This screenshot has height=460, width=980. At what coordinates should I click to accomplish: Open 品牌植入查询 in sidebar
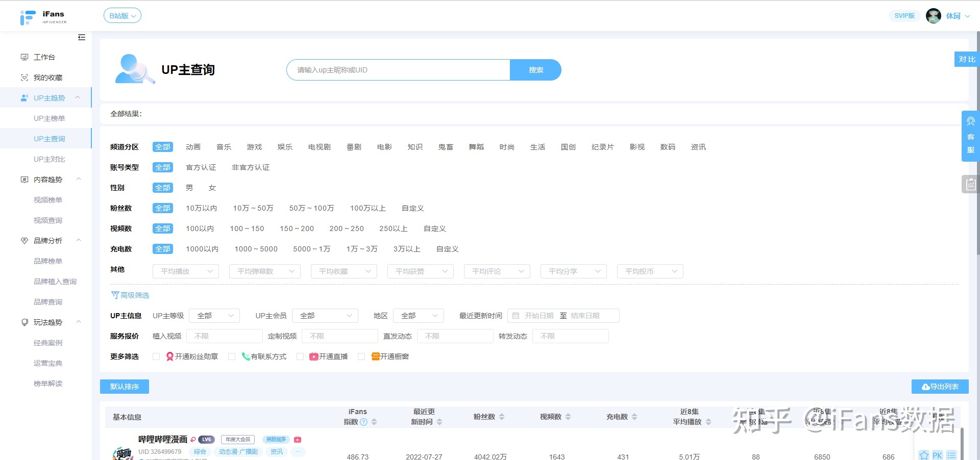(x=55, y=282)
